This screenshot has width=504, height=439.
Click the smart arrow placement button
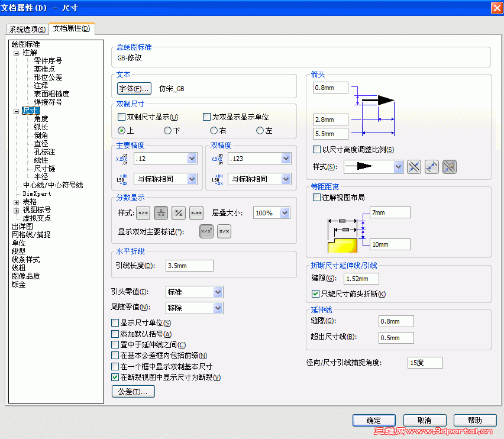pos(450,167)
